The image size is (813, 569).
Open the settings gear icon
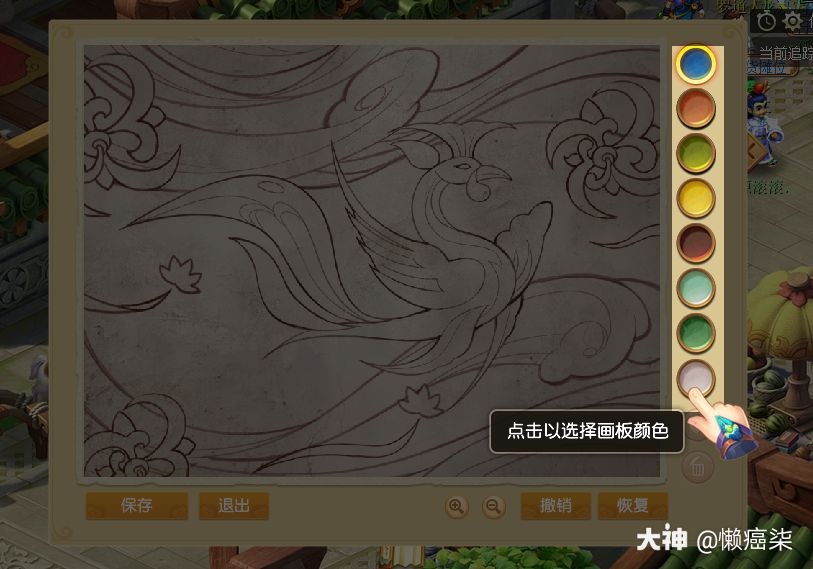[792, 21]
